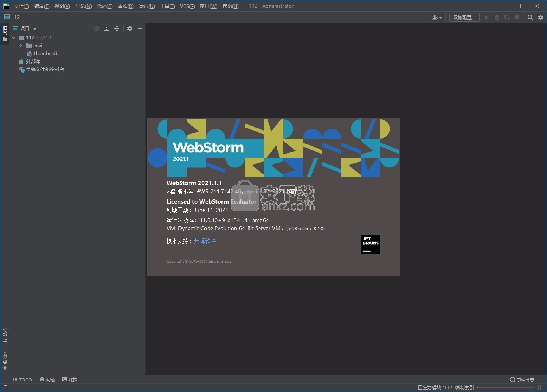547x392 pixels.
Task: Pause indexing with the pause icon
Action: pyautogui.click(x=540, y=388)
